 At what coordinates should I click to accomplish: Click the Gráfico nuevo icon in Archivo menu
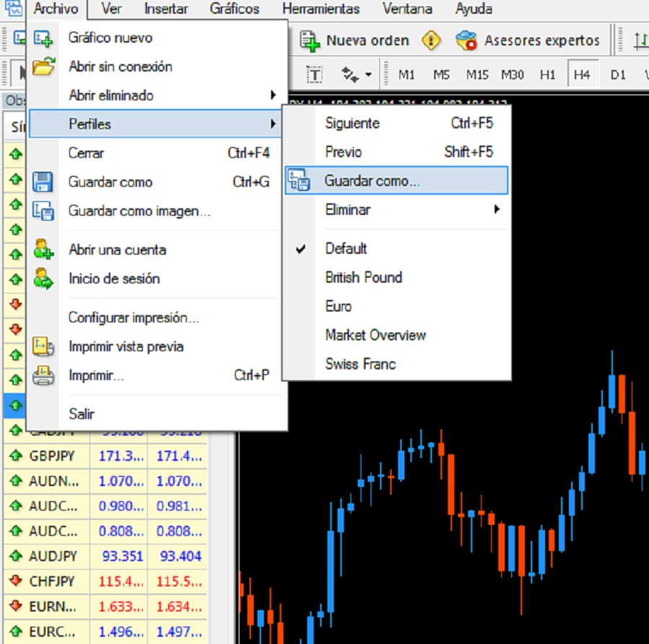click(43, 38)
